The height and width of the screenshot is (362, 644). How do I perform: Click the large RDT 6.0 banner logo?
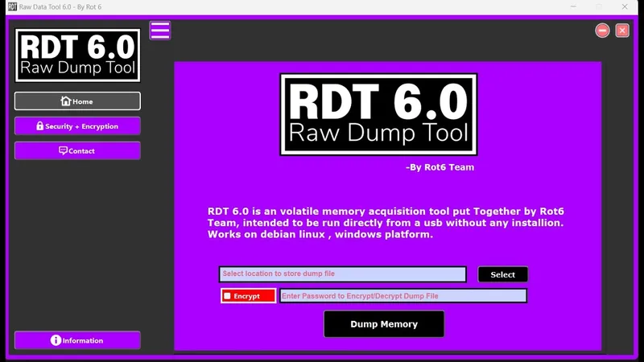tap(378, 114)
